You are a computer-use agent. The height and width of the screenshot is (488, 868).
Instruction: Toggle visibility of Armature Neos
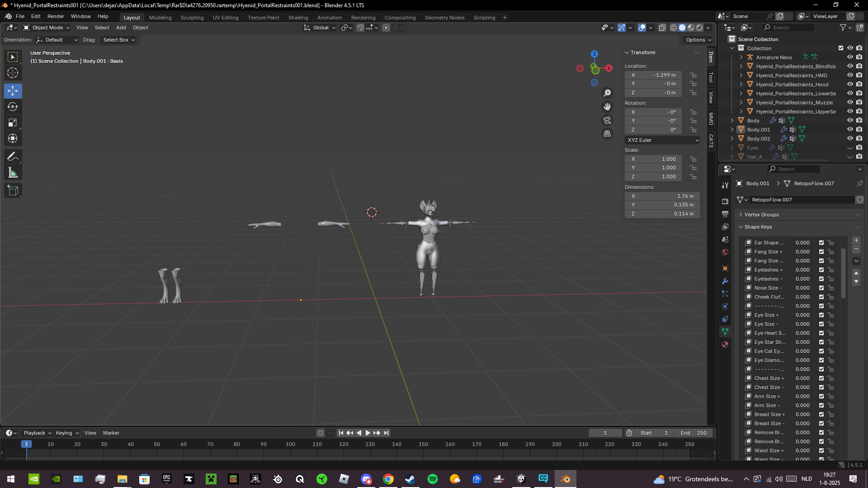(x=850, y=57)
